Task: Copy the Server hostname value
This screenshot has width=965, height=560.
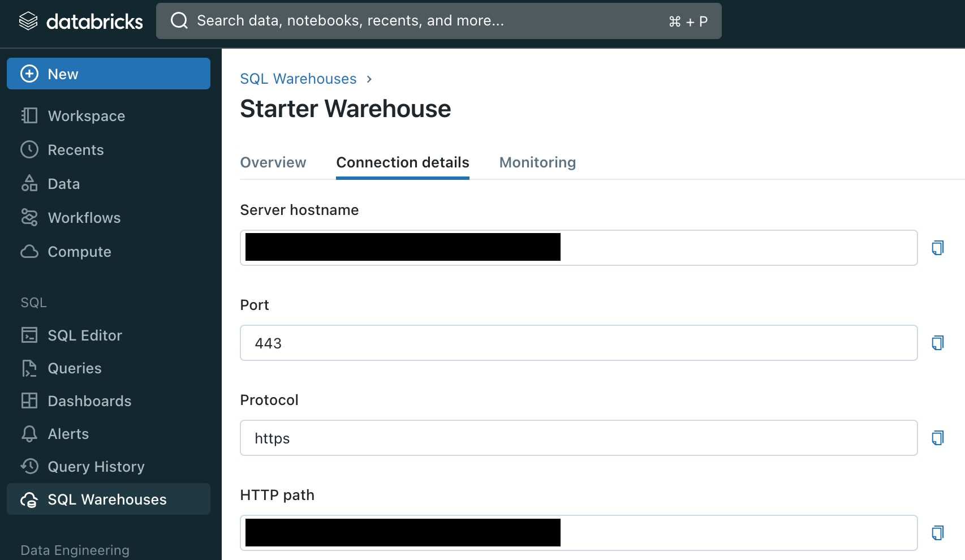Action: pyautogui.click(x=938, y=248)
